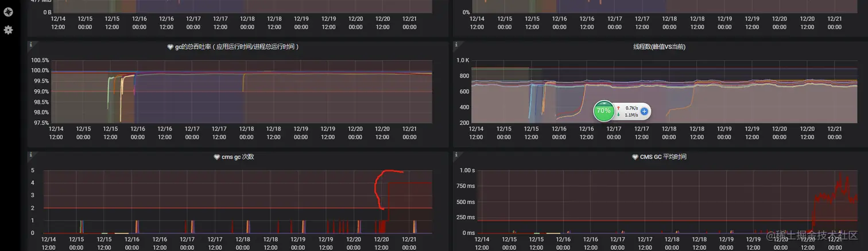Open the starred dashboards icon in sidebar
The image size is (868, 251).
[8, 11]
